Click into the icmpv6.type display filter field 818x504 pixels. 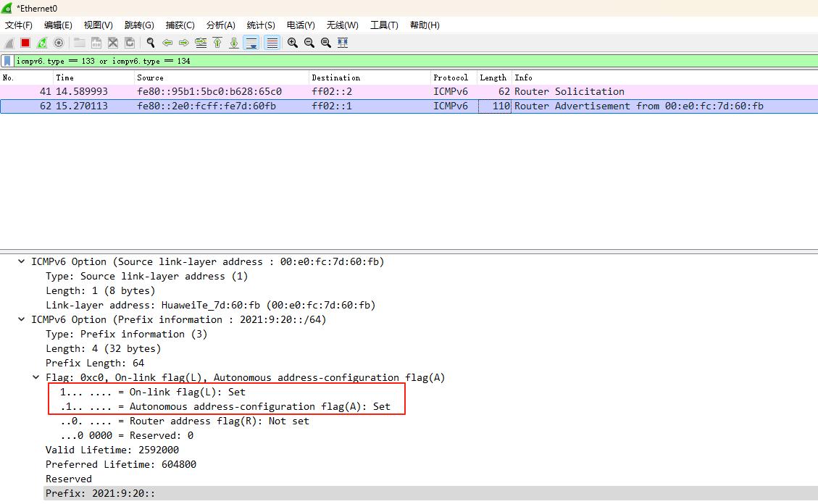(x=415, y=61)
